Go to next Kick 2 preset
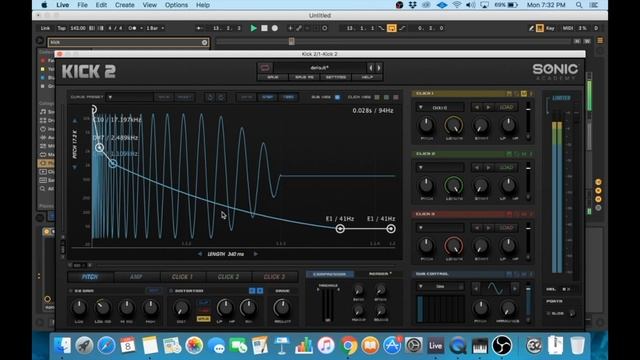 (x=379, y=68)
